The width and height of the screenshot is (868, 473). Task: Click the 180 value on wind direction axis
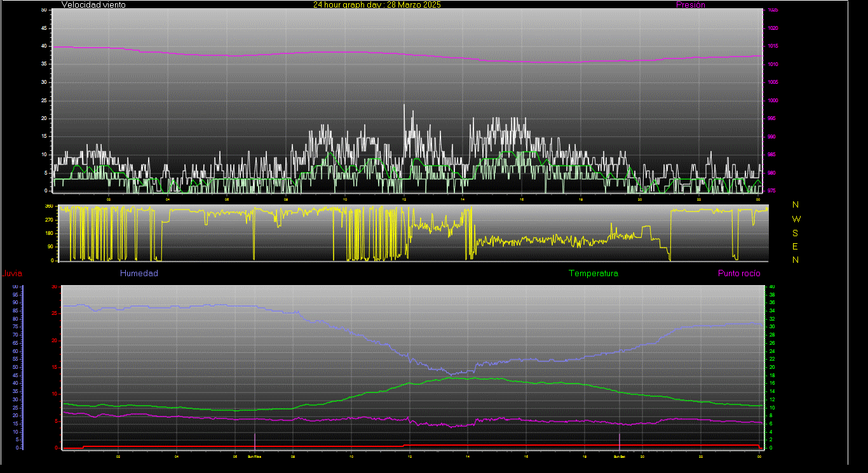click(x=48, y=233)
